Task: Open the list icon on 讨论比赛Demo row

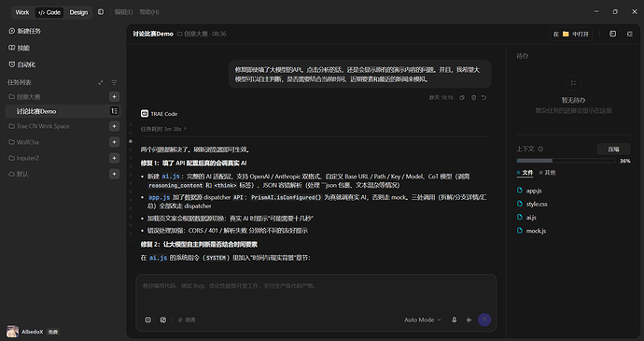Action: point(114,111)
